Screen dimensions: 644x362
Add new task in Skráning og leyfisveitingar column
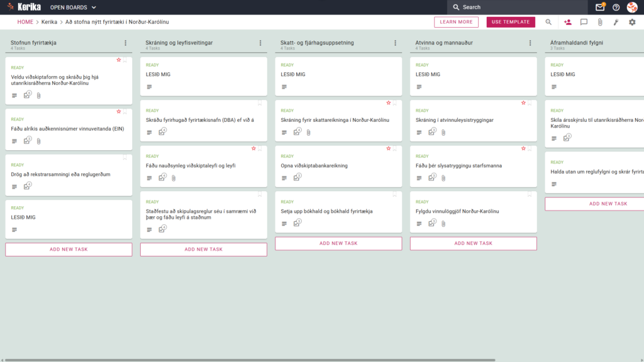[203, 250]
